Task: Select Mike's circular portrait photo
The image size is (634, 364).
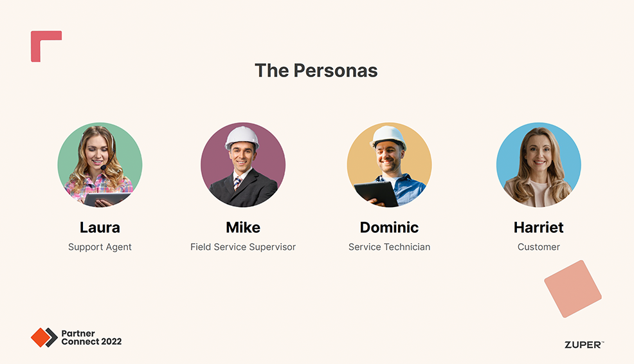Action: click(243, 165)
